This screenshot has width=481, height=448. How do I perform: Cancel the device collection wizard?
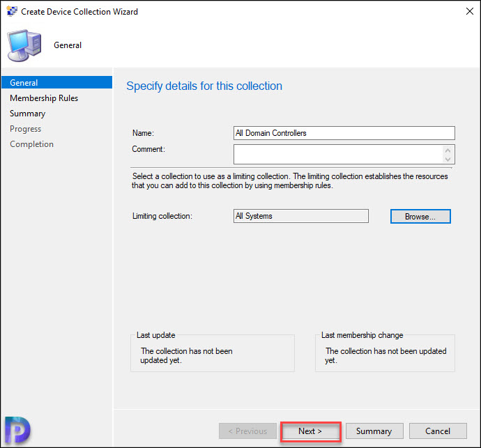tap(438, 431)
